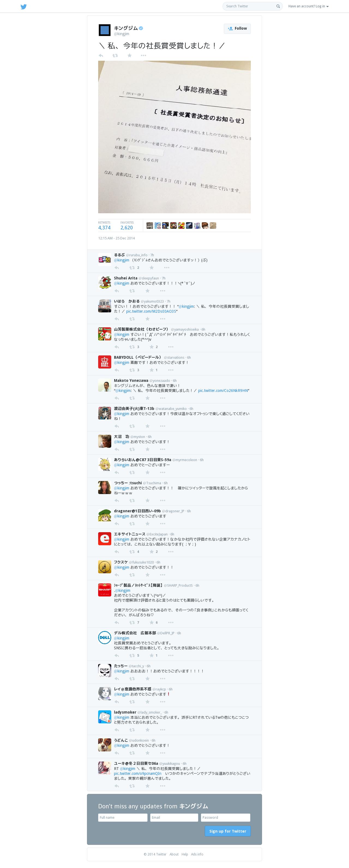
Task: Reply to the main kingjim tweet
Action: coord(101,56)
